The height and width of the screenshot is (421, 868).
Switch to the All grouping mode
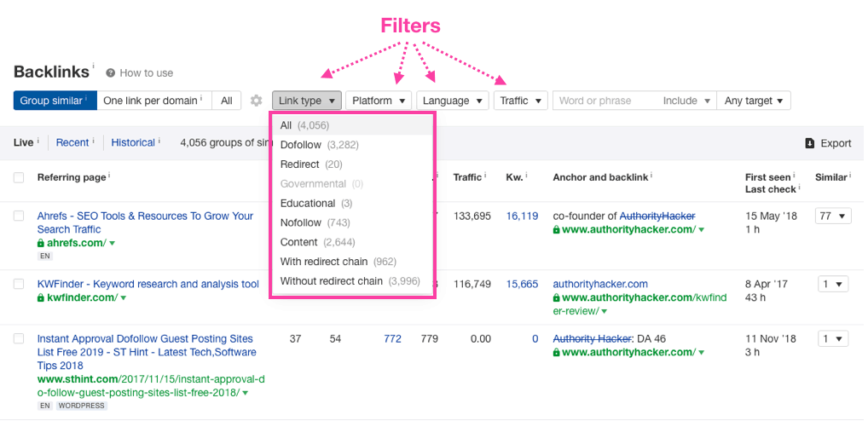coord(227,101)
